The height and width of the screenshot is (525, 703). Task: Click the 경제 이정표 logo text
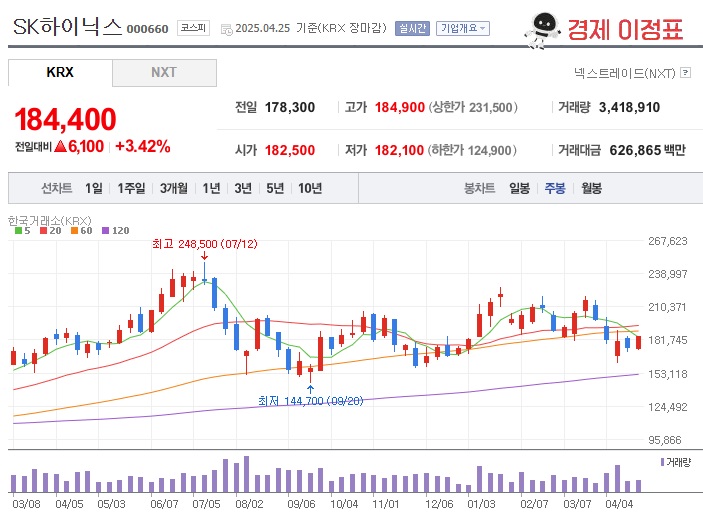(x=625, y=30)
